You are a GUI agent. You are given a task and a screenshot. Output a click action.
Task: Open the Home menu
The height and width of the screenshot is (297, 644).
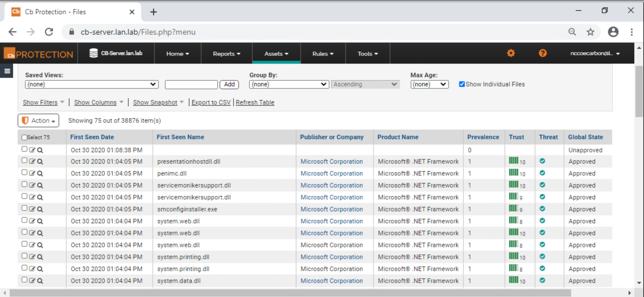pos(177,53)
